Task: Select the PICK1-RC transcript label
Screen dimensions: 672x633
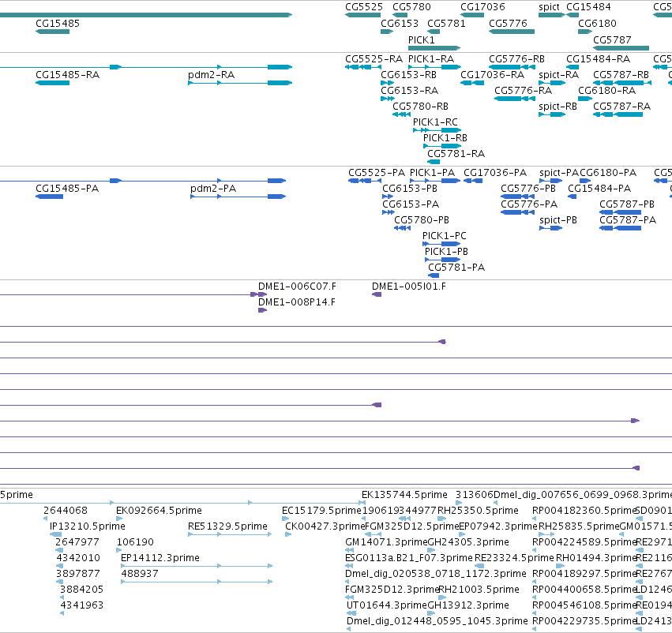Action: [x=435, y=122]
